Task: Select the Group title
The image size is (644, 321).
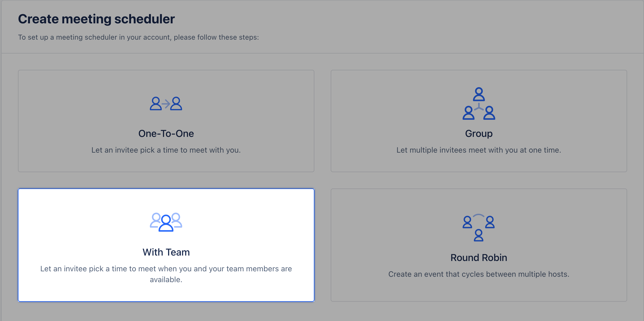Action: click(479, 134)
